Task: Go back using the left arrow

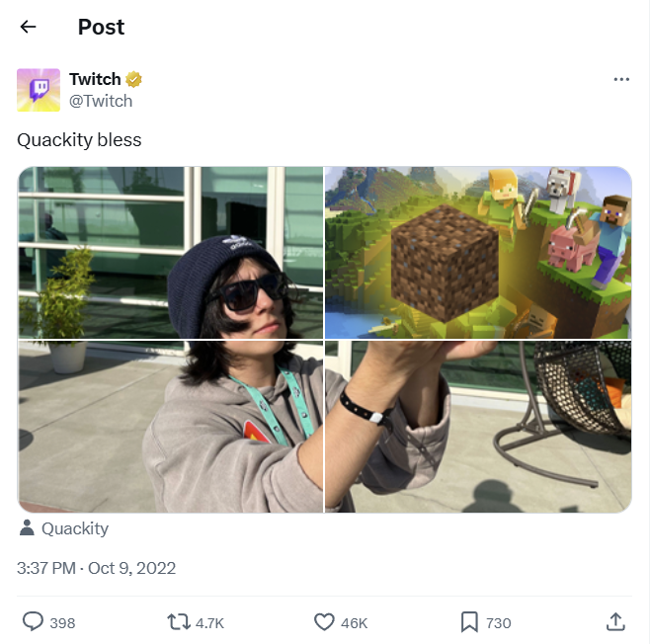Action: pos(29,27)
